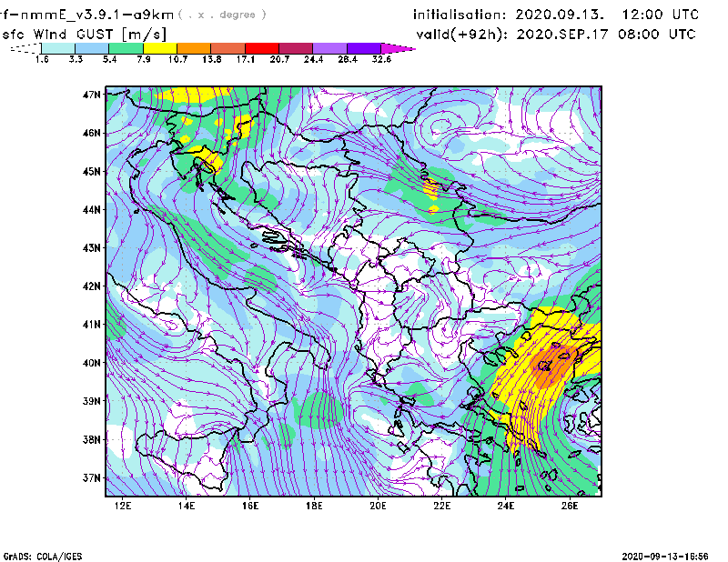Click the legend value 32.6

[x=381, y=59]
